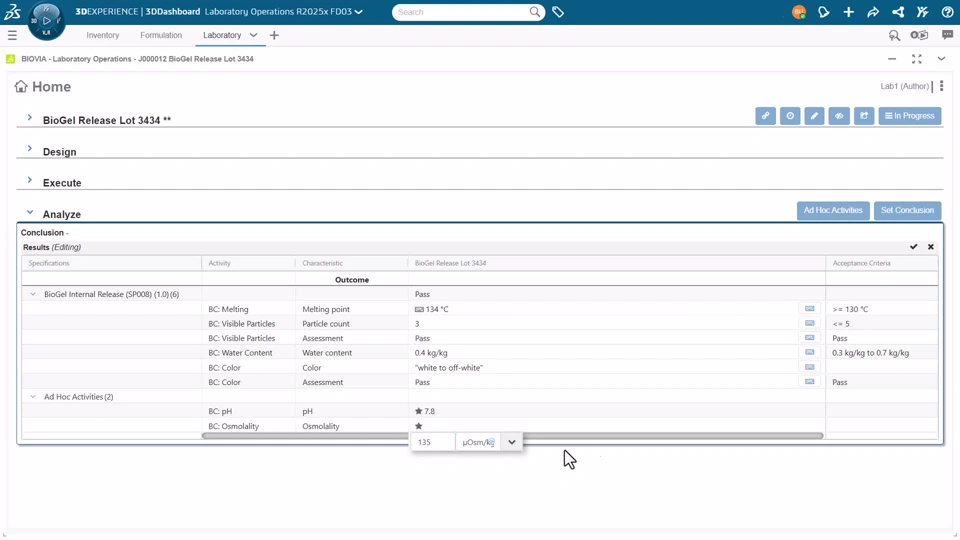Image resolution: width=960 pixels, height=540 pixels.
Task: Click the osmolality value input field
Action: (433, 442)
